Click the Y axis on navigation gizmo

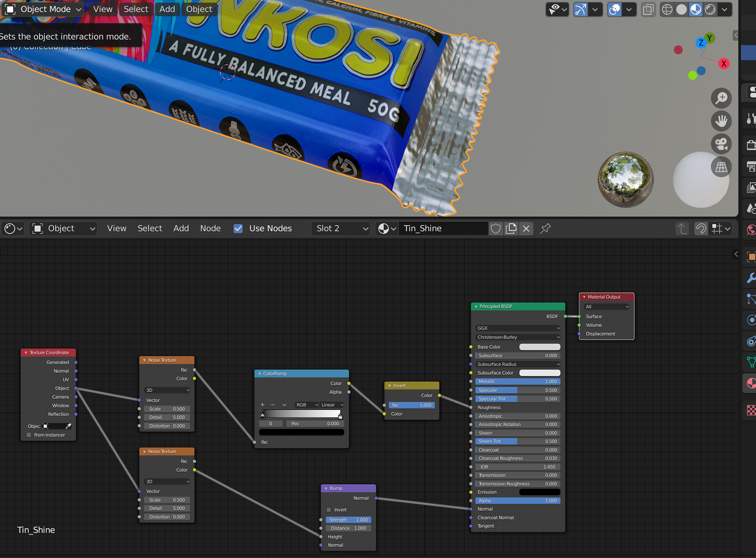click(x=710, y=38)
